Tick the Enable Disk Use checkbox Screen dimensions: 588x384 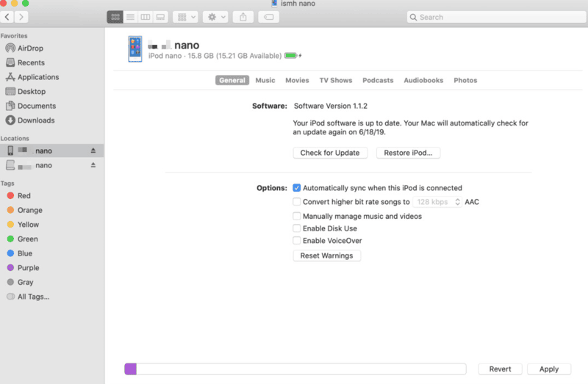297,228
